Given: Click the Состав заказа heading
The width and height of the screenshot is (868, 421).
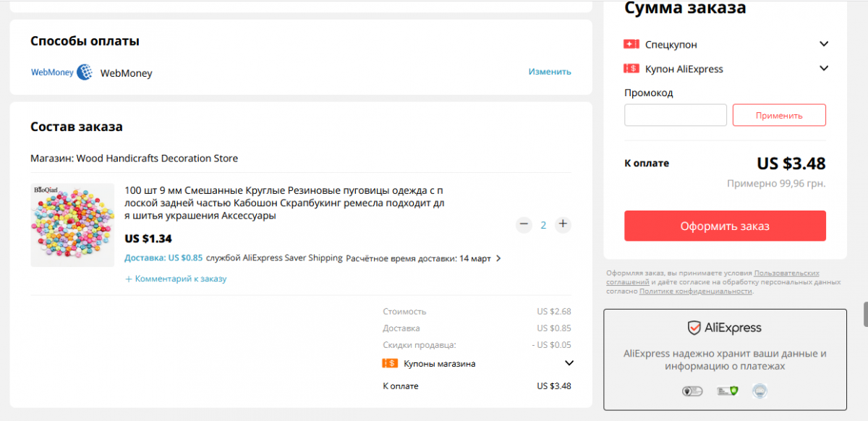Looking at the screenshot, I should tap(77, 127).
